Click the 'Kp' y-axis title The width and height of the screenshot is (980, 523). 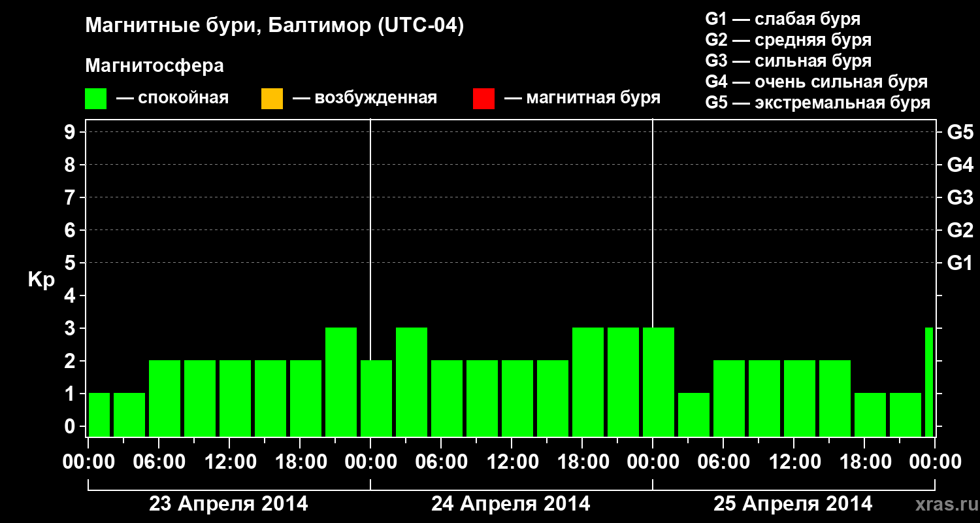coord(41,280)
